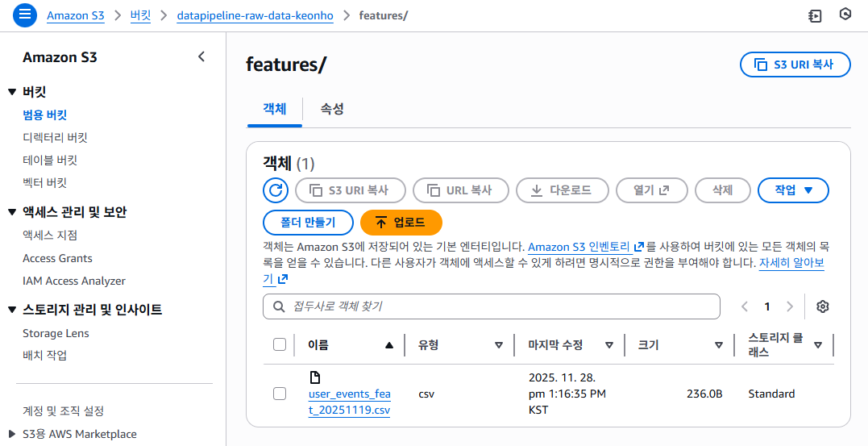Click the toolbar S3 URI 복사 button
The image size is (868, 446).
tap(351, 190)
